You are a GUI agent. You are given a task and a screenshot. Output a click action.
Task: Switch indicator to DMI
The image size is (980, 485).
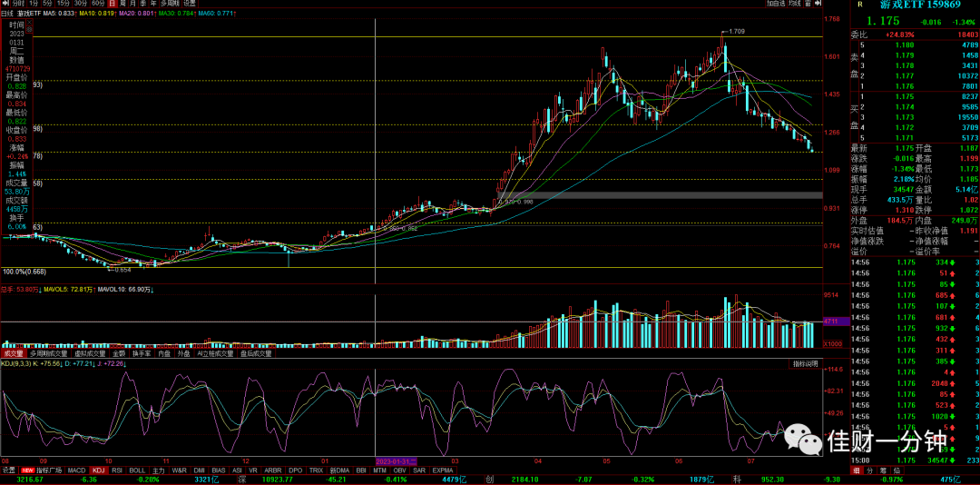pyautogui.click(x=200, y=470)
